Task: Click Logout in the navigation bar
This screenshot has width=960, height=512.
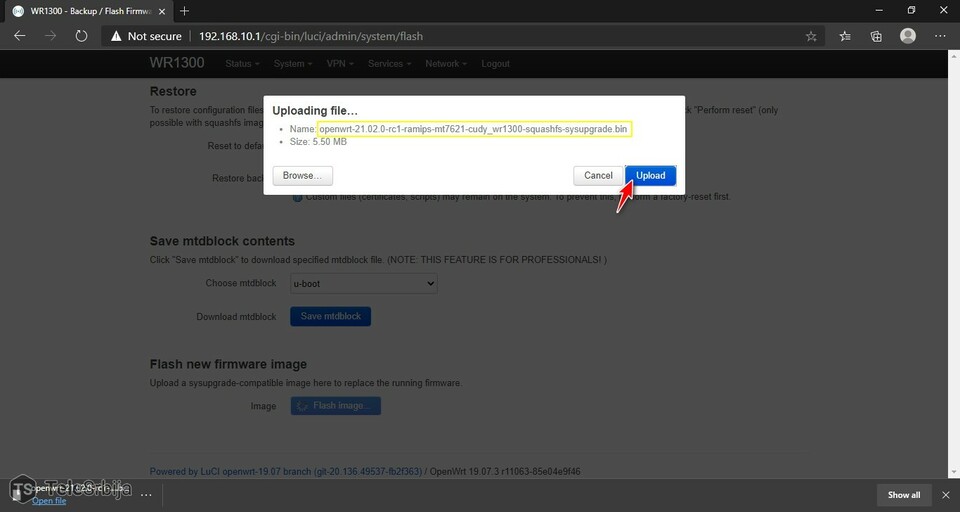Action: pyautogui.click(x=495, y=64)
